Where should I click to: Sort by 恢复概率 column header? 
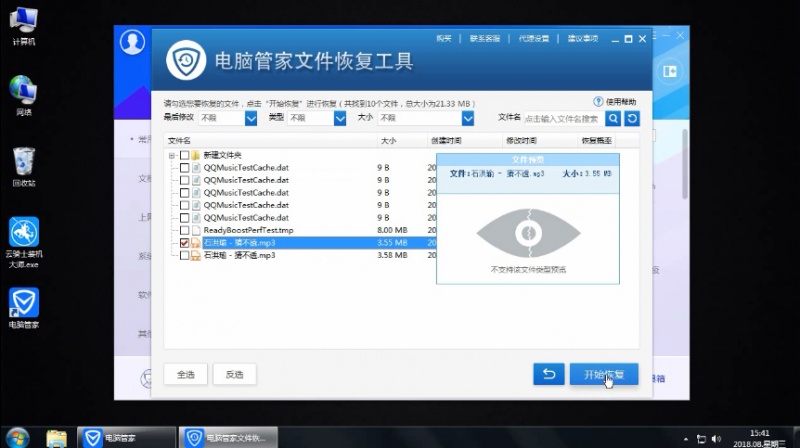tap(596, 140)
